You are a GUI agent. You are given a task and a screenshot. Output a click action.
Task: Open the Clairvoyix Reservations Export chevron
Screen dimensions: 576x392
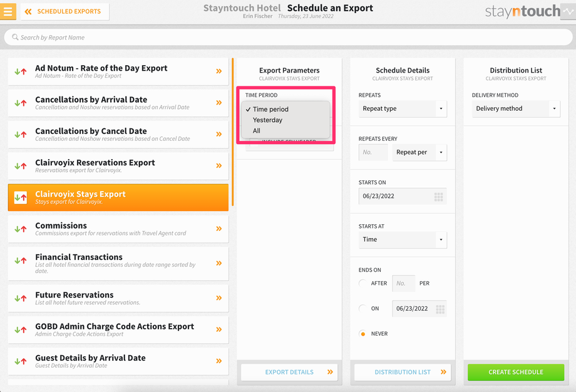point(219,166)
